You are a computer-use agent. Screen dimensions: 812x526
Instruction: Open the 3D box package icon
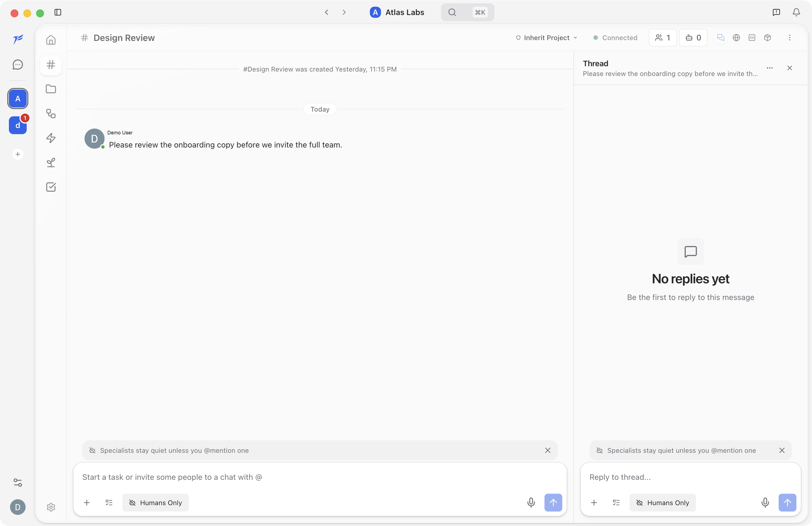[768, 38]
